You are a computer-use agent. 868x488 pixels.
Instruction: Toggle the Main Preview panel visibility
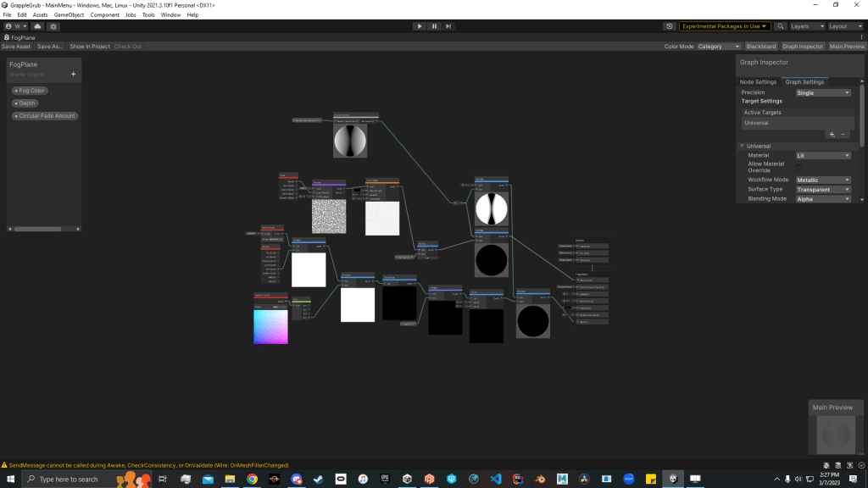[847, 47]
